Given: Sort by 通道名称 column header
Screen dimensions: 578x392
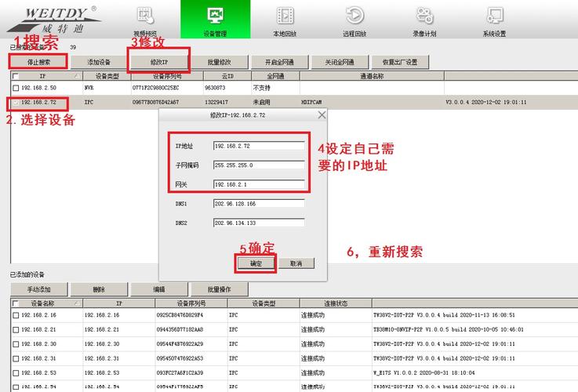Looking at the screenshot, I should pyautogui.click(x=372, y=76).
